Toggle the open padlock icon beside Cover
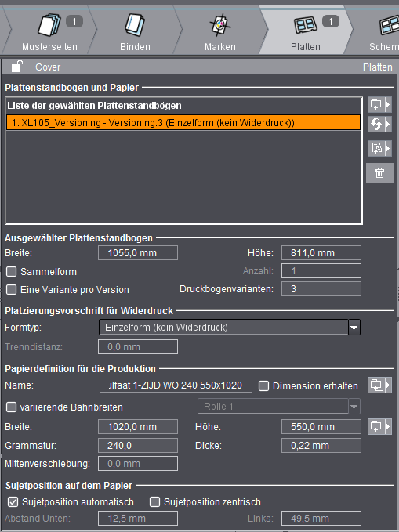 click(16, 66)
